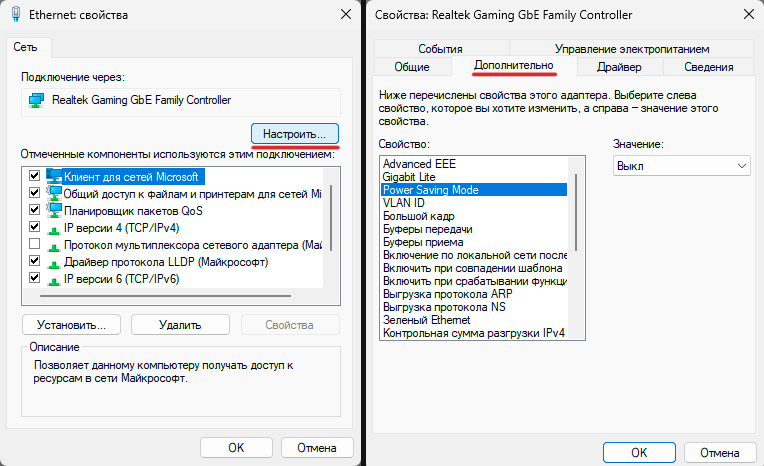Select Большой кадр property
This screenshot has height=466, width=764.
(x=474, y=216)
